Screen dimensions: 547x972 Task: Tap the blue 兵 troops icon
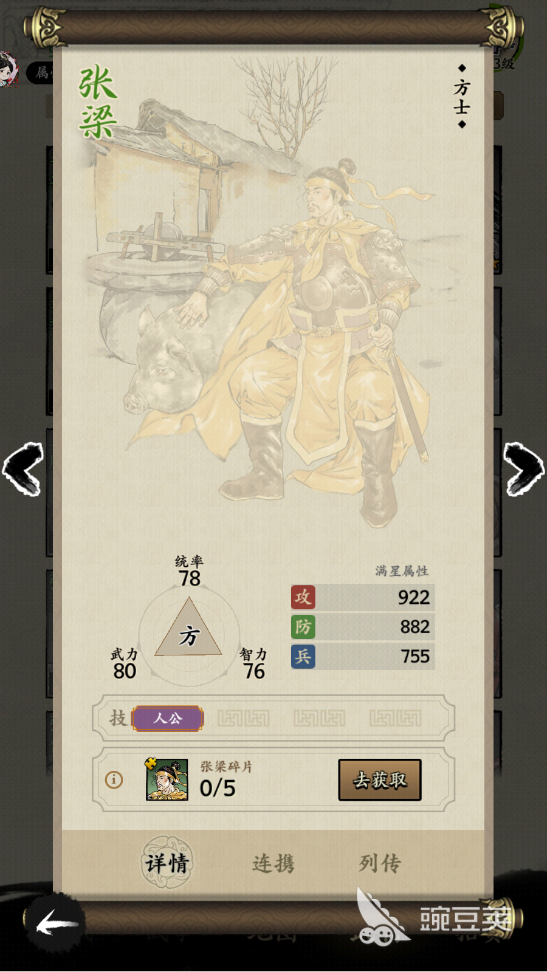303,656
